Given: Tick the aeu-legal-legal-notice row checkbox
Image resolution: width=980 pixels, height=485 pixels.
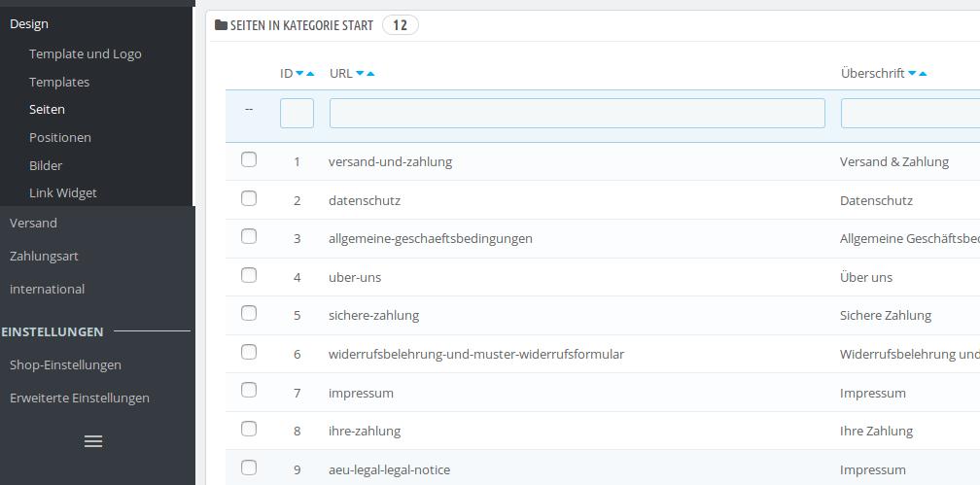Looking at the screenshot, I should coord(249,468).
